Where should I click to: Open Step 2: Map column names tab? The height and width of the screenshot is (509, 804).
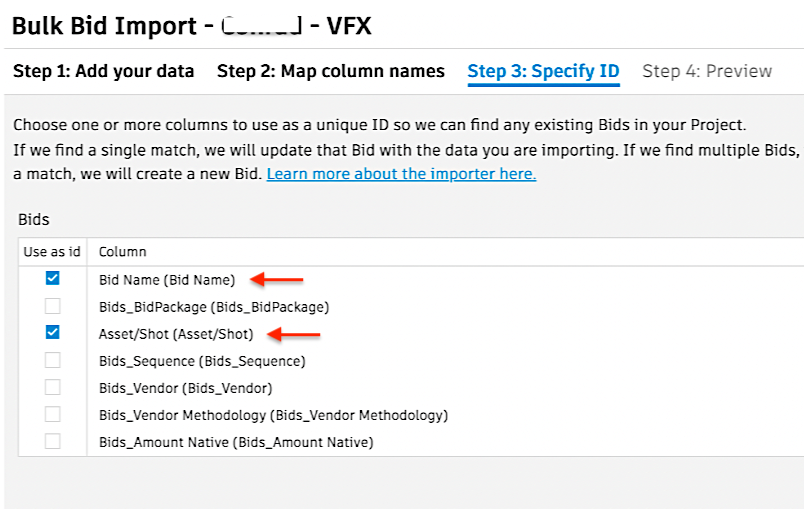330,72
